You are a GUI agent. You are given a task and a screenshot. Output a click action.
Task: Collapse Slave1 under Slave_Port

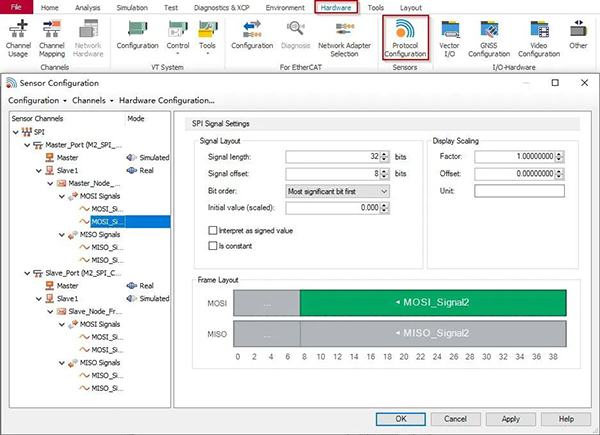pos(39,299)
